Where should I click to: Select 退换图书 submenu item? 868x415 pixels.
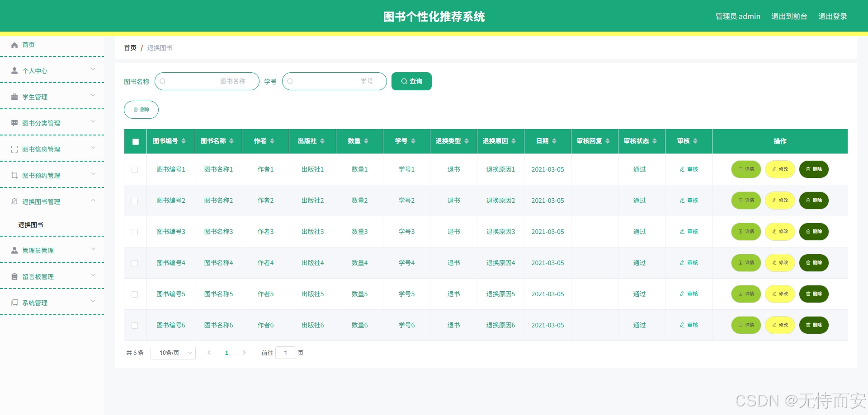click(x=31, y=225)
